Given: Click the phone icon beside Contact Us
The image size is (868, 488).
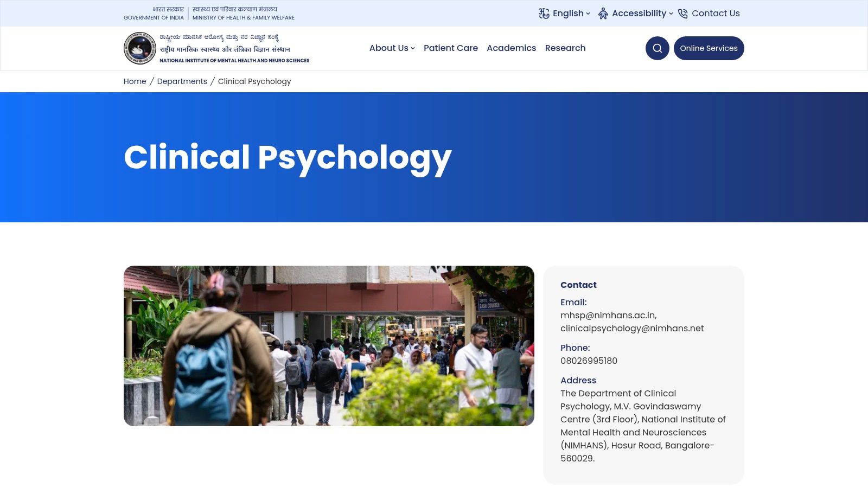Looking at the screenshot, I should 683,14.
